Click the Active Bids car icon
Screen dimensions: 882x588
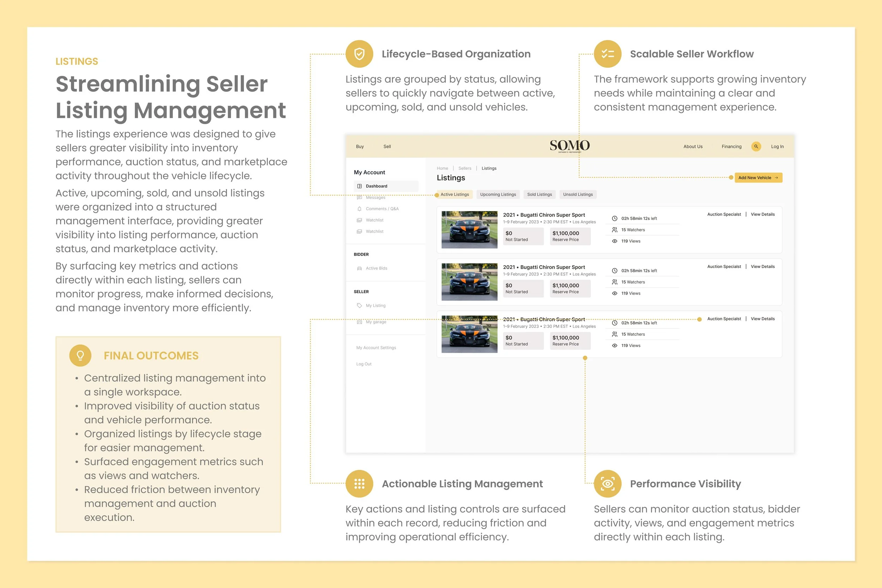pyautogui.click(x=359, y=268)
